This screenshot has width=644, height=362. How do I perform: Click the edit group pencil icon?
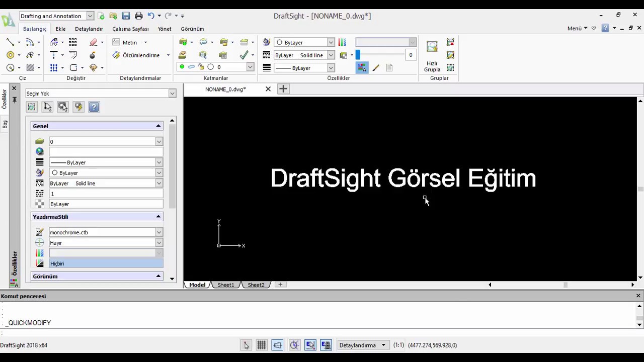(450, 55)
